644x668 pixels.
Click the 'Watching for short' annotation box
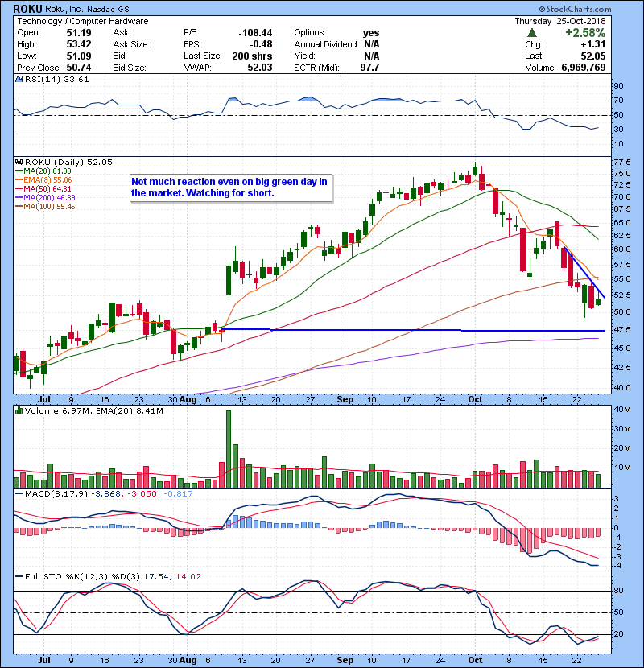click(230, 188)
